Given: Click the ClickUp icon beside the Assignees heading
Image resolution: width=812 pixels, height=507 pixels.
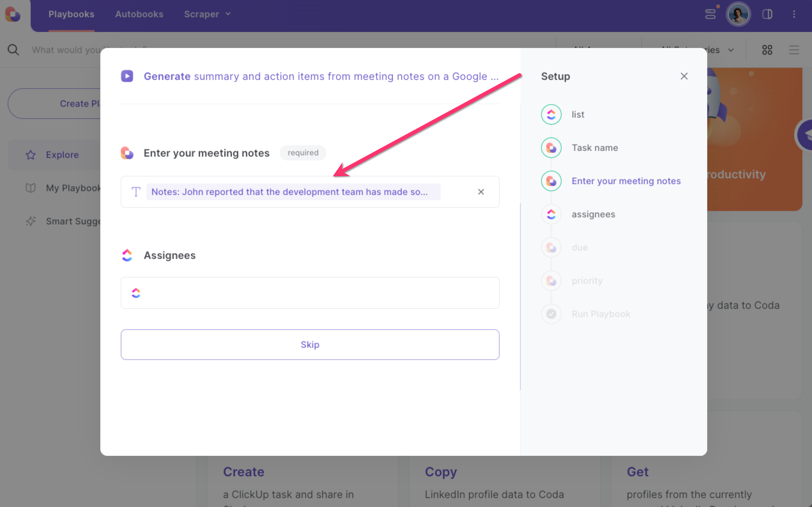Looking at the screenshot, I should tap(127, 255).
